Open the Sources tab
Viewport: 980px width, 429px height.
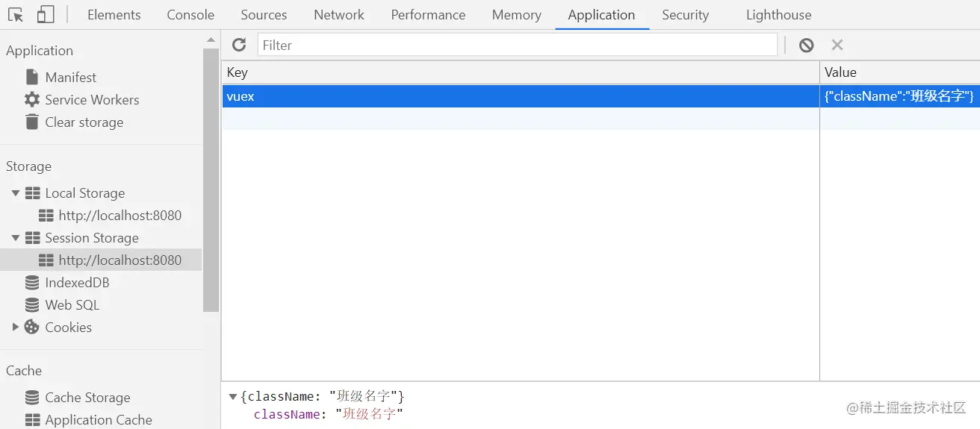(x=264, y=15)
